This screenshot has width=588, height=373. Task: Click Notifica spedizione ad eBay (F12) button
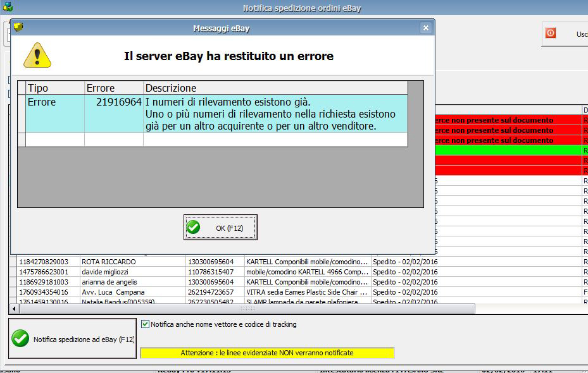point(72,339)
